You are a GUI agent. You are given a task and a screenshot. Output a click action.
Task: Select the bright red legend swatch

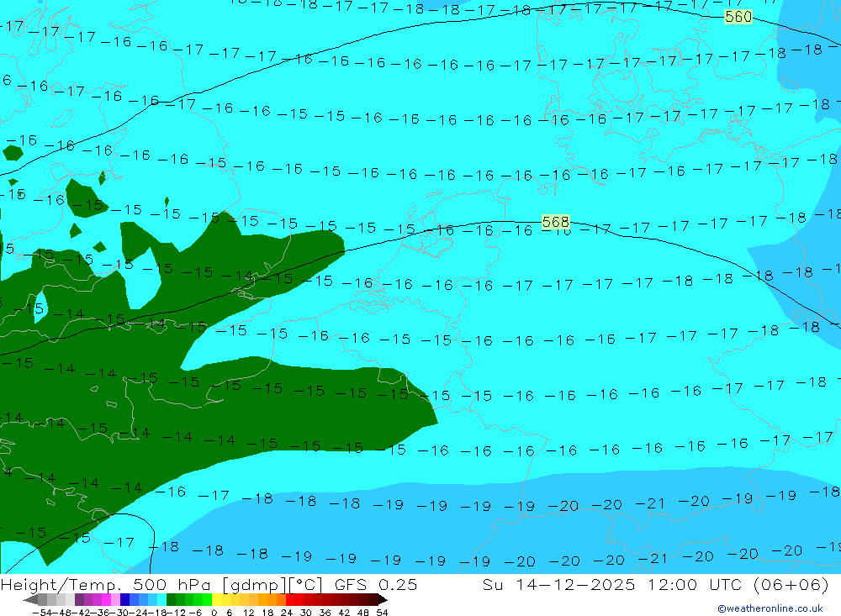(x=290, y=600)
